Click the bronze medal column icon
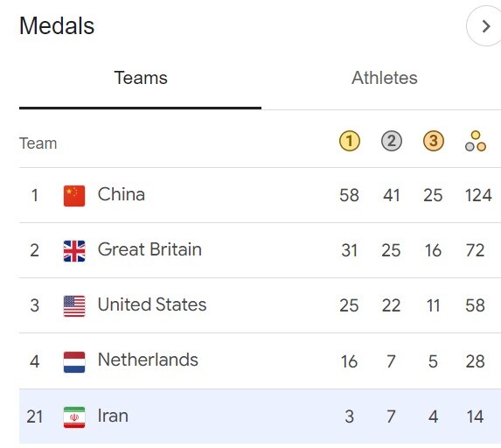Viewport: 501px width, 448px height. tap(434, 141)
